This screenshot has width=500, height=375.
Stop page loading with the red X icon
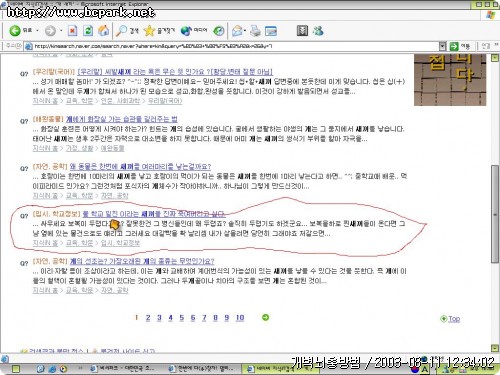pyautogui.click(x=72, y=31)
